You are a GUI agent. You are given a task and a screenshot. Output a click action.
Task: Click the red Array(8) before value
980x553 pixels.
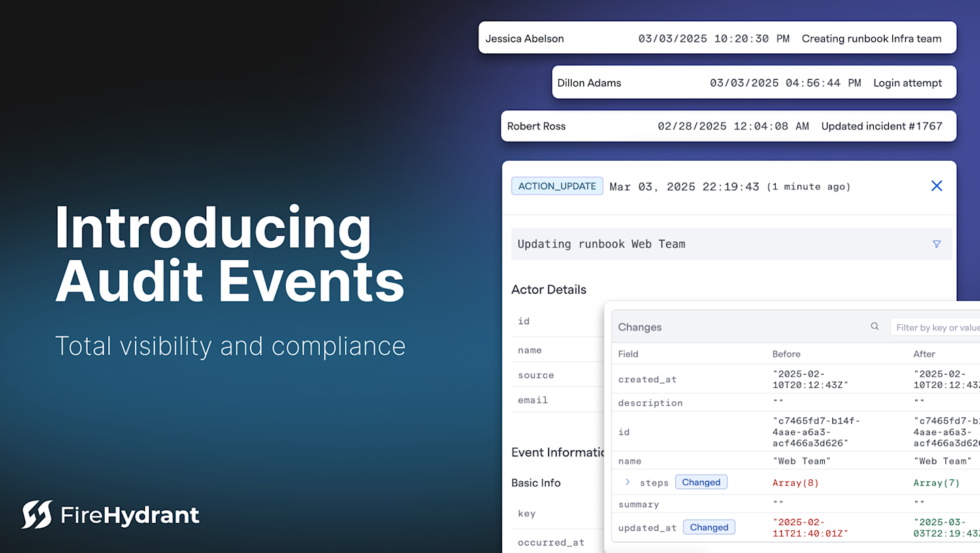(796, 483)
